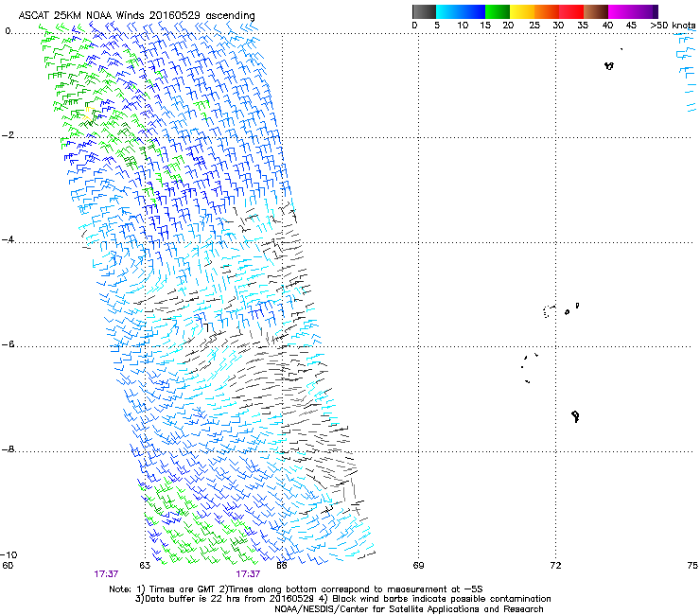Click the chart title 'ASCAT 25KM NOAA Winds 20160529 ascending'

click(x=136, y=16)
